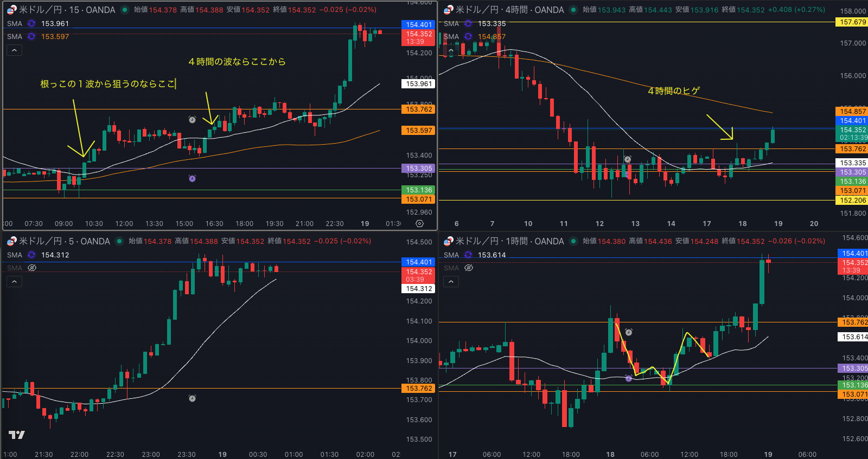868x459 pixels.
Task: Click the yellow 157.679 price line label
Action: click(x=852, y=22)
